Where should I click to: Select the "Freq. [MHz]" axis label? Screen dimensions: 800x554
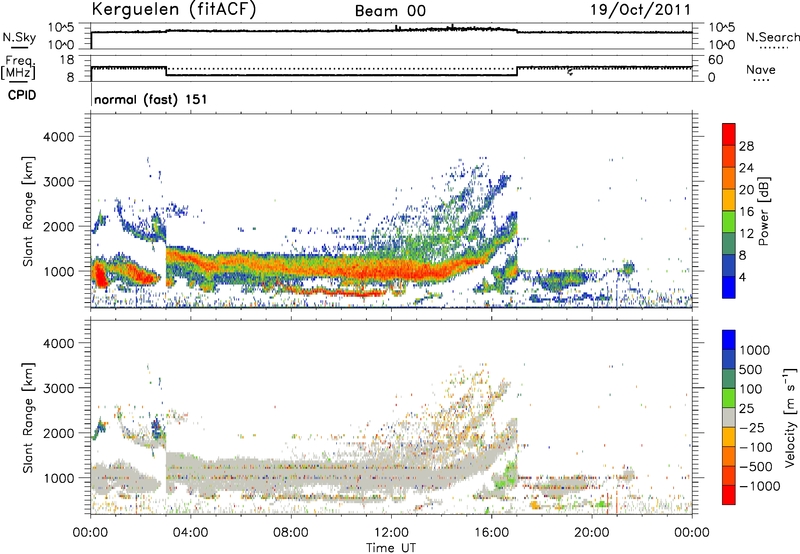pos(19,67)
